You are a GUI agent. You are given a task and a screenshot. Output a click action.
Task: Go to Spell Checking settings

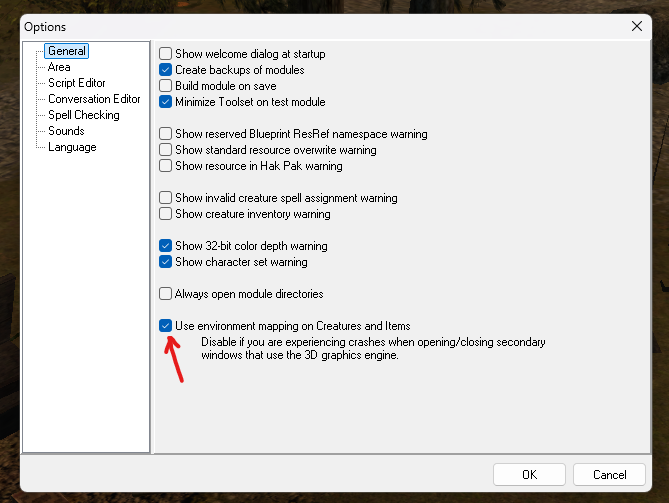83,115
